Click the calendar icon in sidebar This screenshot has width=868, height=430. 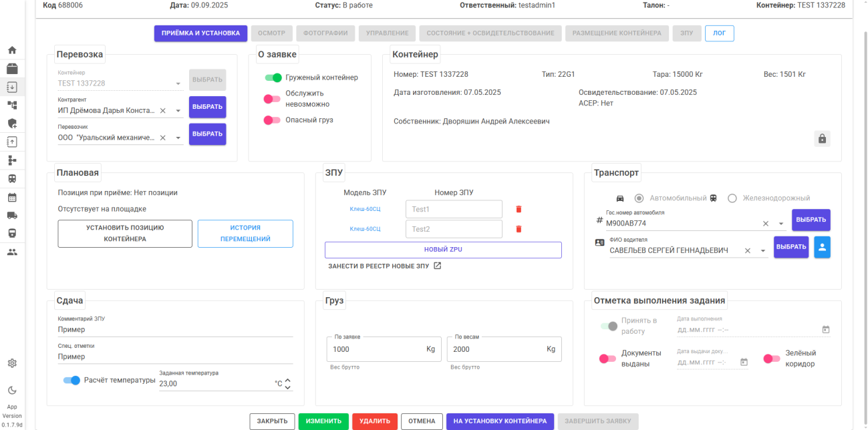[12, 197]
